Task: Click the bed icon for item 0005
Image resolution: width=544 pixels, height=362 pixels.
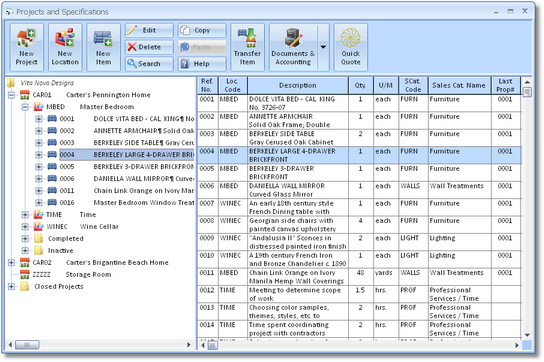Action: click(52, 167)
